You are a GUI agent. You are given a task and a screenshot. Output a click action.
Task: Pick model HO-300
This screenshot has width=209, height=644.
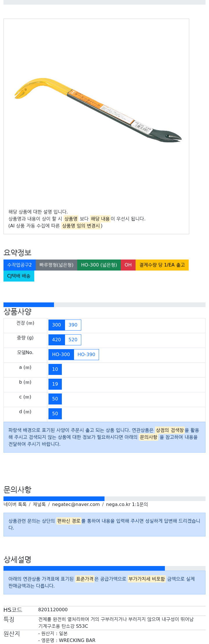pyautogui.click(x=61, y=355)
